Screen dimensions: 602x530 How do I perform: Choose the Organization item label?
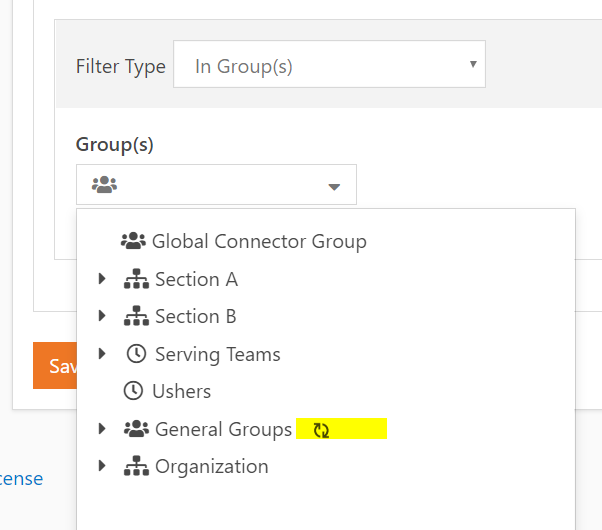211,467
